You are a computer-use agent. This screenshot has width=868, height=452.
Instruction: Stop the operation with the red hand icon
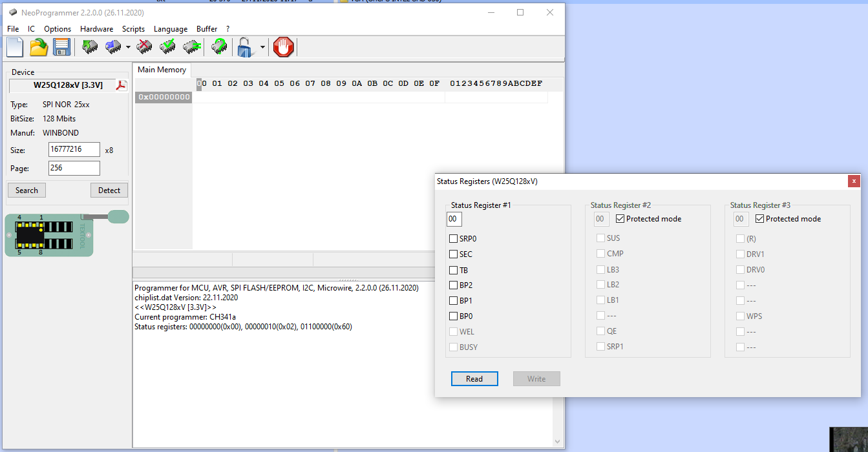(x=283, y=47)
